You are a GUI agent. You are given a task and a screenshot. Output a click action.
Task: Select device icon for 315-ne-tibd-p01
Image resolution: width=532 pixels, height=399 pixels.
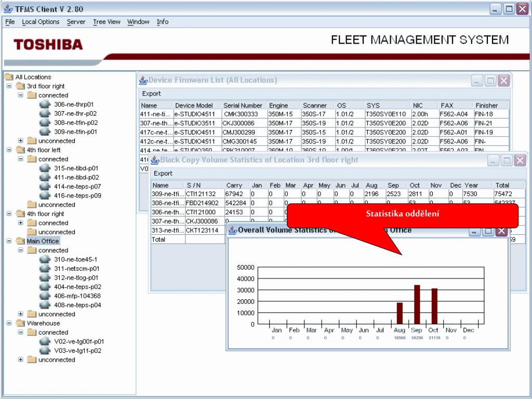click(x=45, y=168)
